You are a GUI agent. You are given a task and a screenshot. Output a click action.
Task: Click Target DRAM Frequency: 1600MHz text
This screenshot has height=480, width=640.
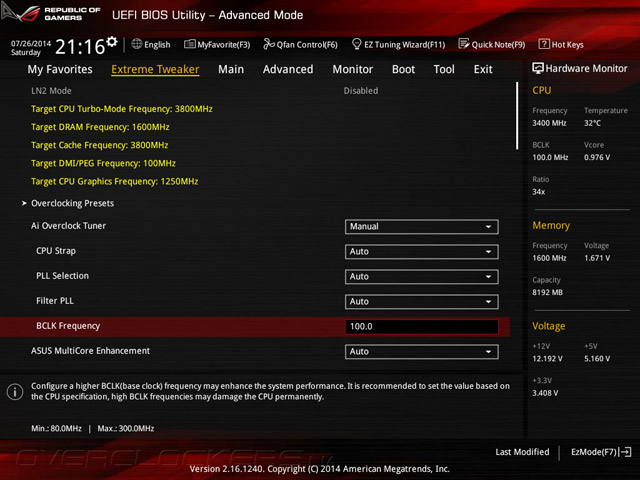point(100,127)
